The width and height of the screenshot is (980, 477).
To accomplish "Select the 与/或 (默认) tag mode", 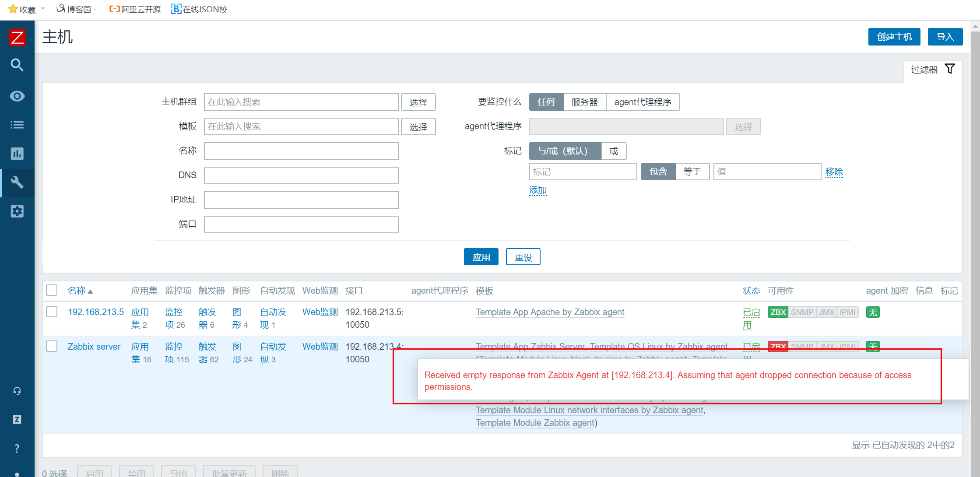I will tap(565, 151).
